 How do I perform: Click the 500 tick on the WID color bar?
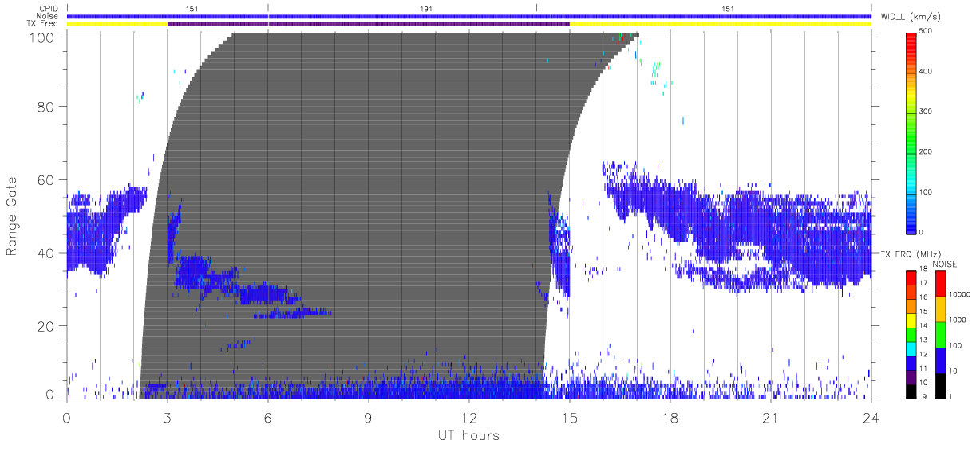tap(927, 31)
